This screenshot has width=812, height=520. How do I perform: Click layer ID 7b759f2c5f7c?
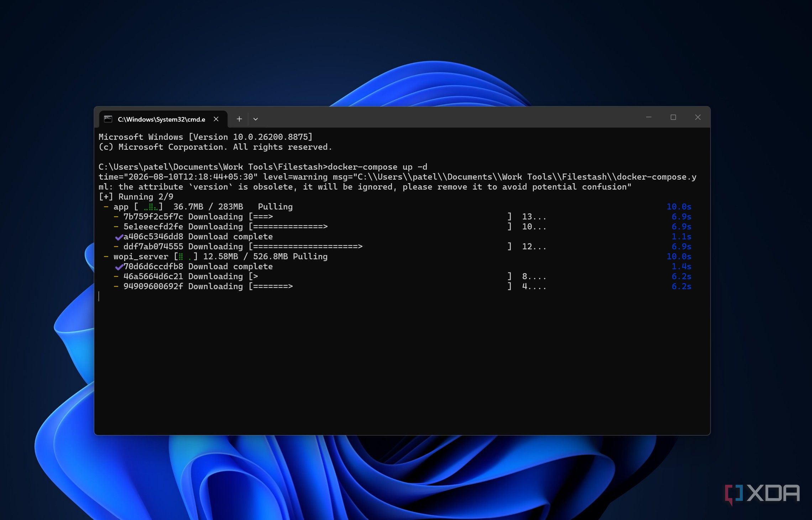tap(153, 217)
